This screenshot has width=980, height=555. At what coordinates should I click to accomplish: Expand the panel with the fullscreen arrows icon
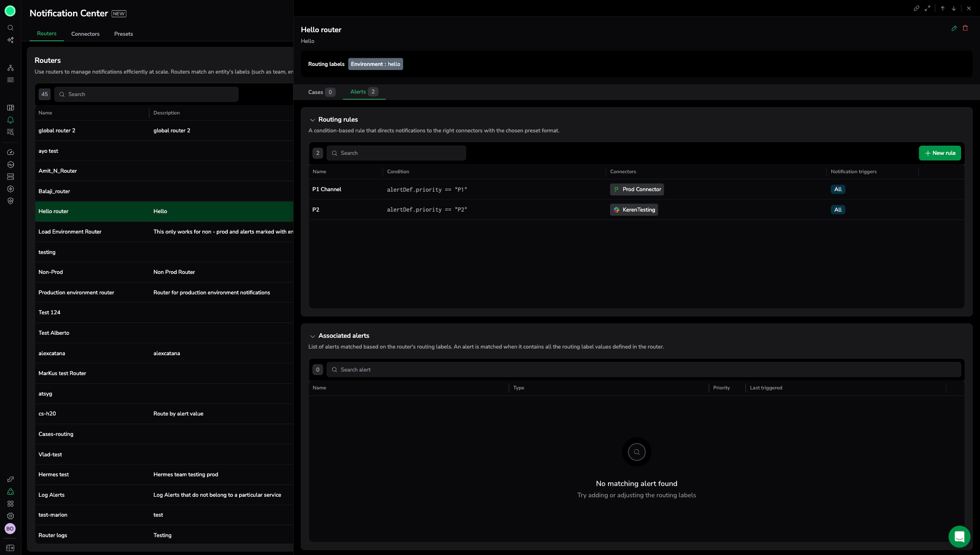point(927,9)
